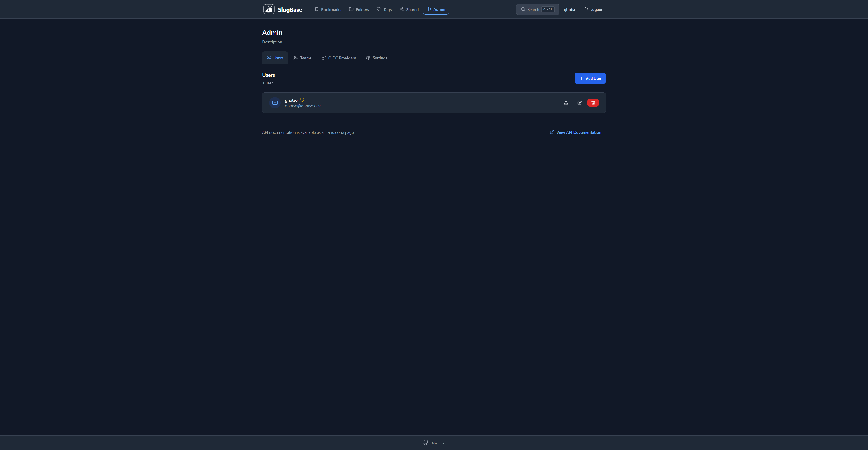Open the Shared section

point(409,9)
